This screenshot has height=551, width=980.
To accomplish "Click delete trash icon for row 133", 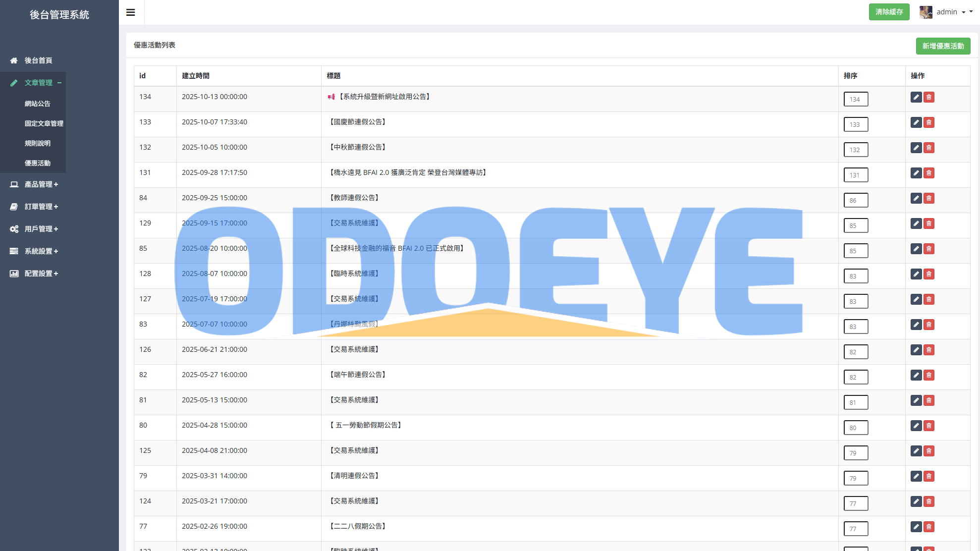I will click(x=929, y=122).
